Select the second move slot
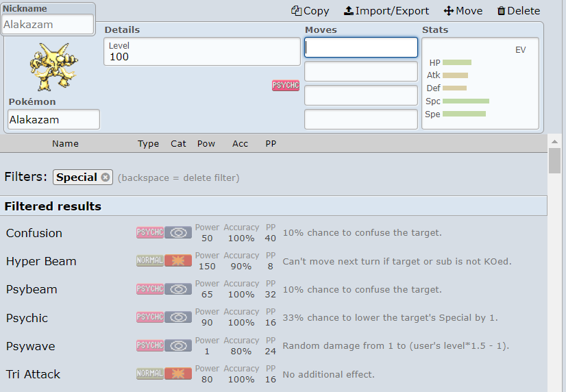Screen dimensions: 566x392 360,71
